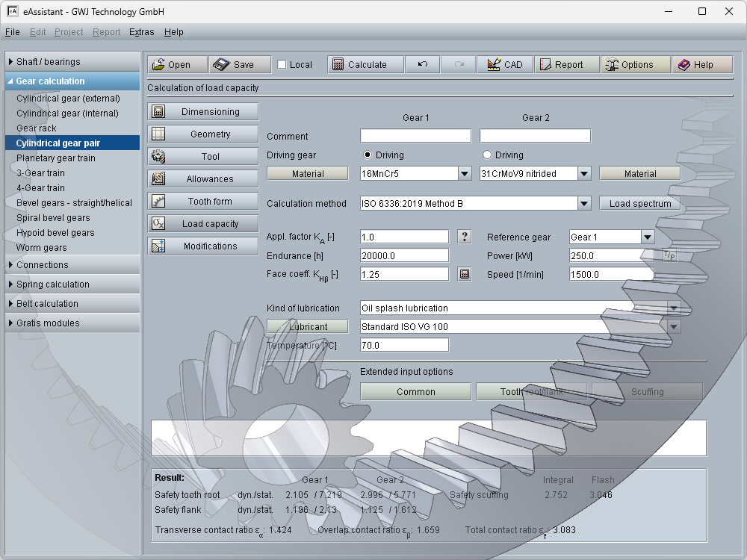Click the undo arrow icon
This screenshot has width=747, height=560.
click(x=423, y=65)
